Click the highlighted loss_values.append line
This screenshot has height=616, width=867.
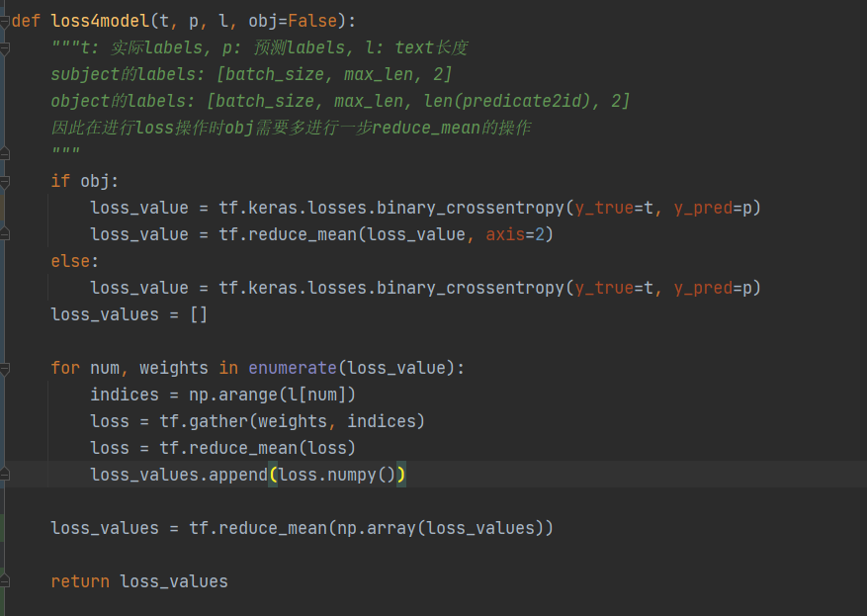coord(245,474)
